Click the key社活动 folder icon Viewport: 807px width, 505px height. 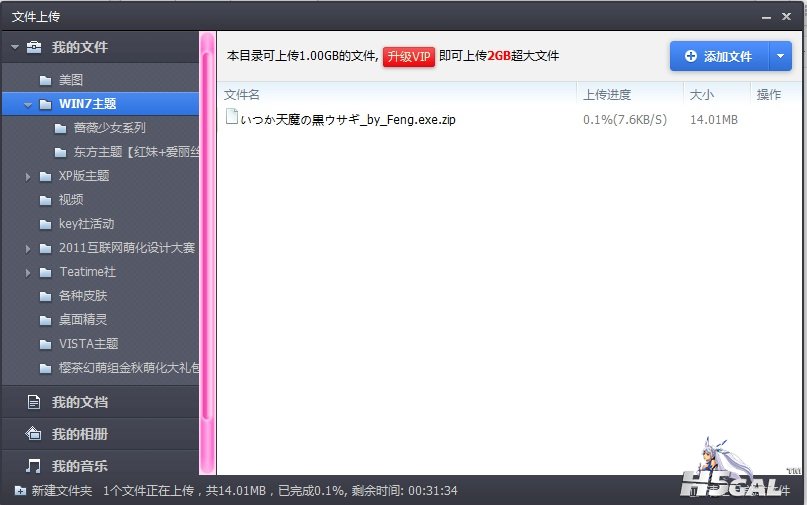45,224
